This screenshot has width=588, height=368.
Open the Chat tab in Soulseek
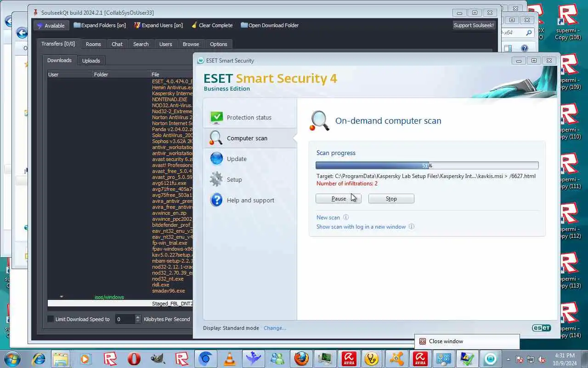pyautogui.click(x=117, y=44)
